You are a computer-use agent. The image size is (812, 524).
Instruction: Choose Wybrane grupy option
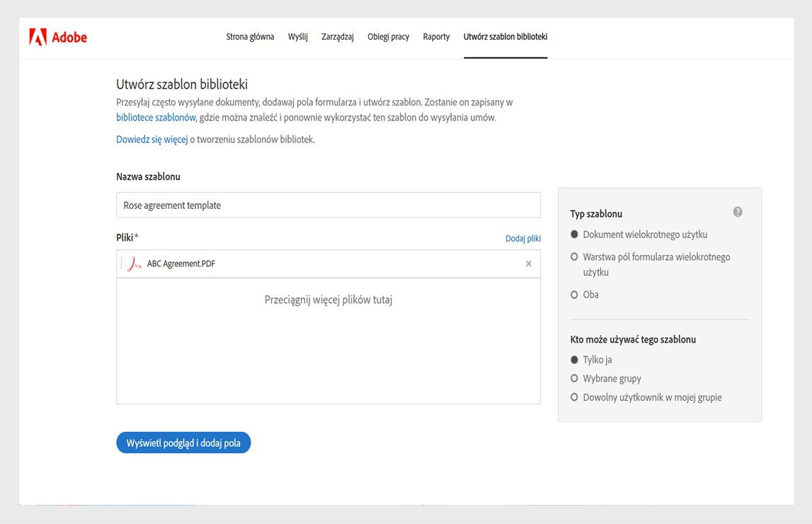click(x=574, y=379)
